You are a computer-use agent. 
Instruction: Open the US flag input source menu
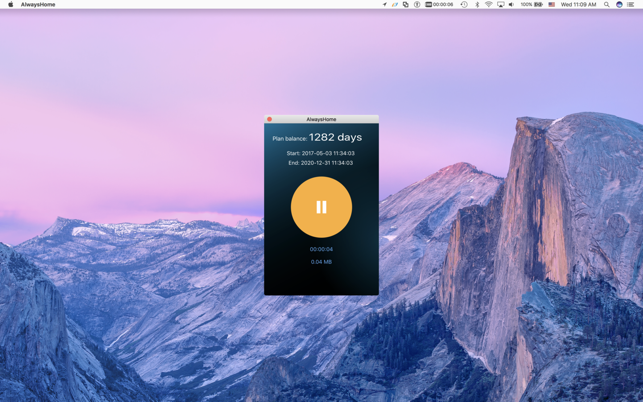coord(552,5)
